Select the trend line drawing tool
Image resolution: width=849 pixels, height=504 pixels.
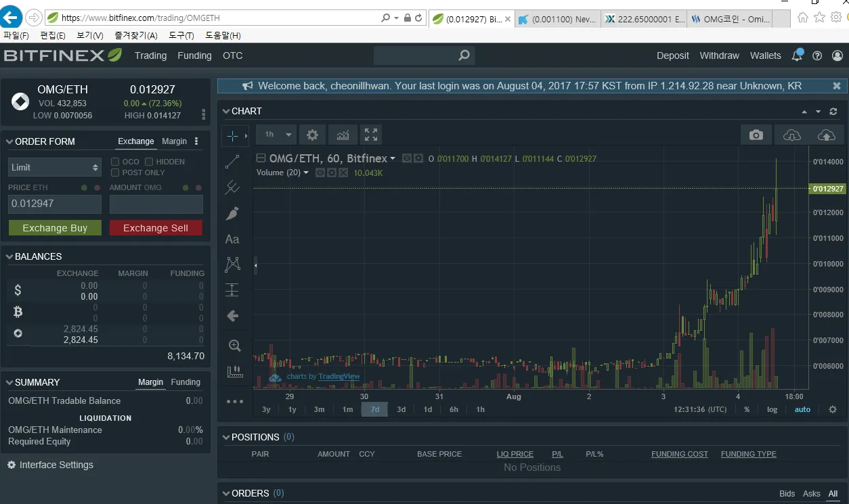232,162
